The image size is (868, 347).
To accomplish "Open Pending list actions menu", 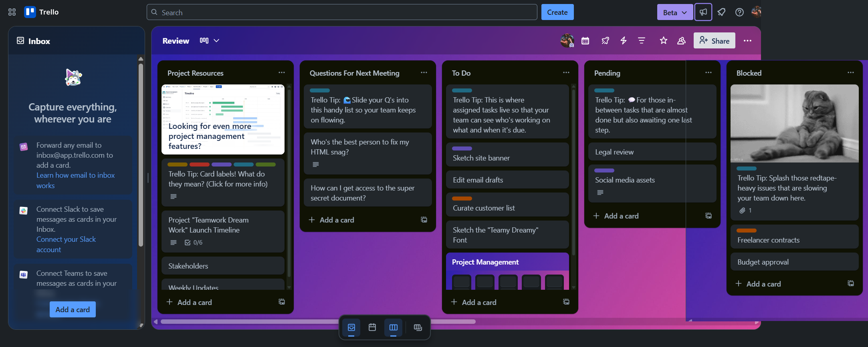I will [x=709, y=73].
